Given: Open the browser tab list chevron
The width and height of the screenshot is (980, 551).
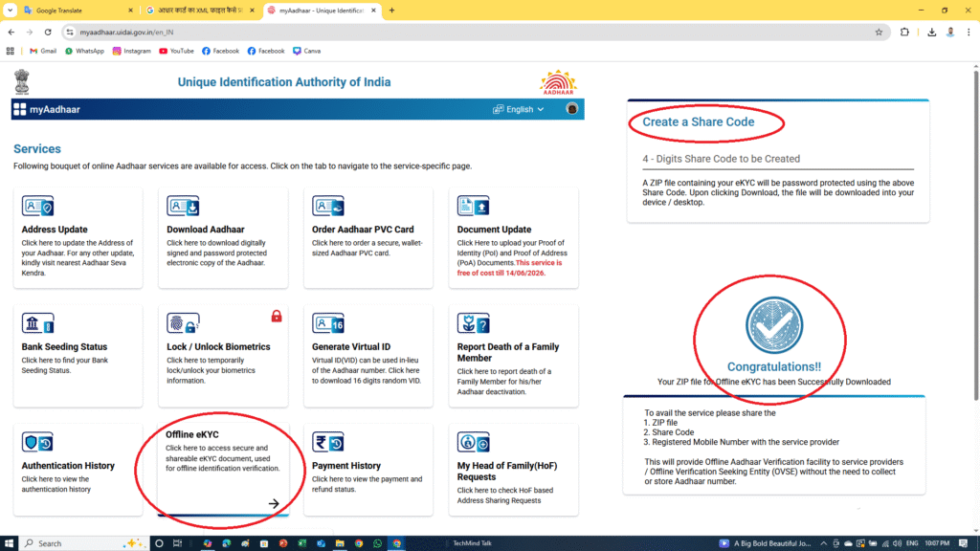Looking at the screenshot, I should pos(10,10).
